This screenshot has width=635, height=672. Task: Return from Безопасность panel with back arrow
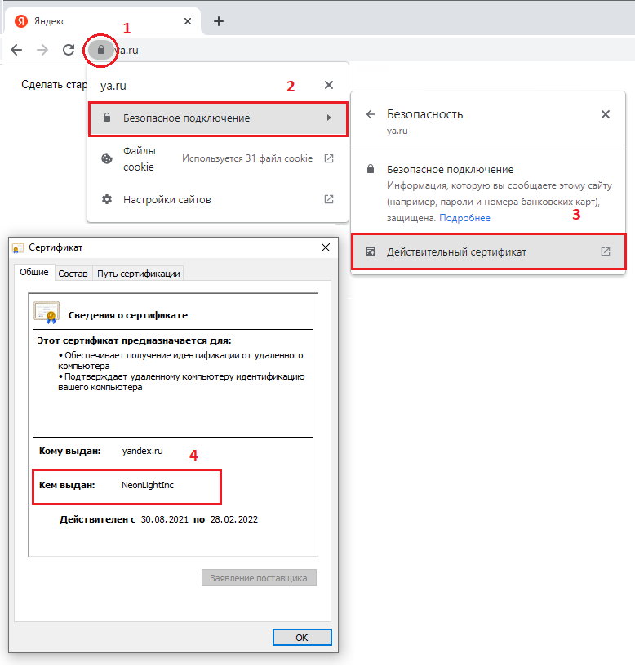[x=371, y=115]
